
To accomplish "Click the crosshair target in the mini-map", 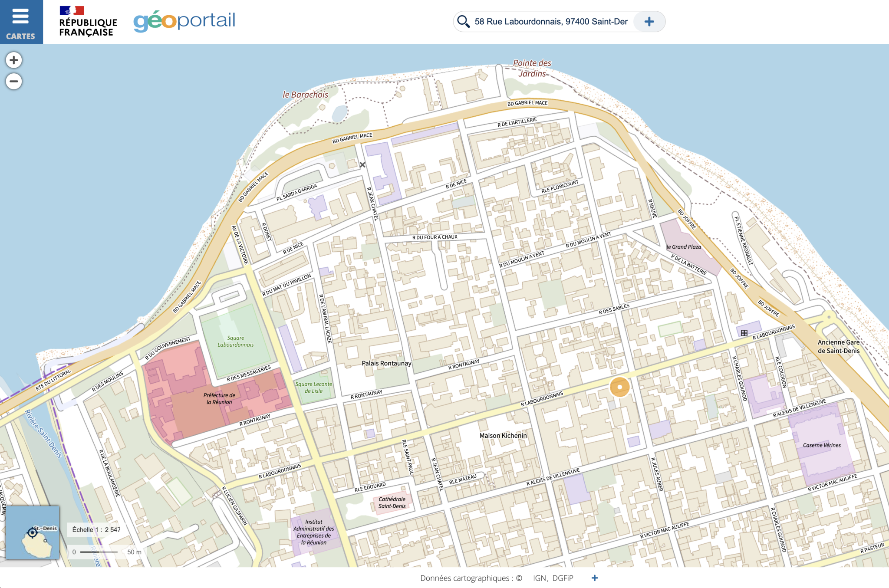I will (32, 532).
